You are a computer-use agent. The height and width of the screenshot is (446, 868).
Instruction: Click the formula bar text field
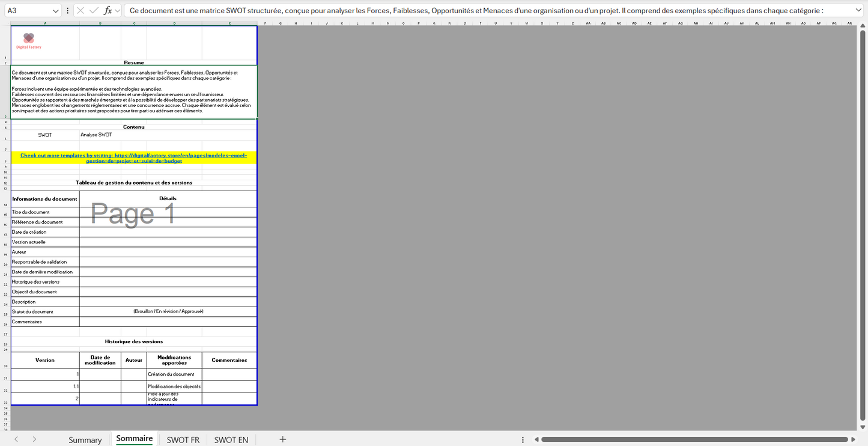coord(481,11)
